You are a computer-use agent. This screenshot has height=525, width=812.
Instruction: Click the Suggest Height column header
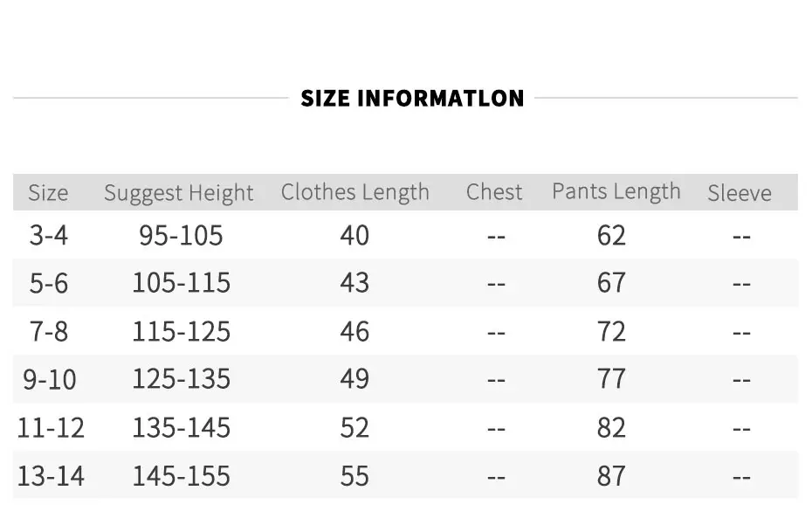[x=179, y=193]
